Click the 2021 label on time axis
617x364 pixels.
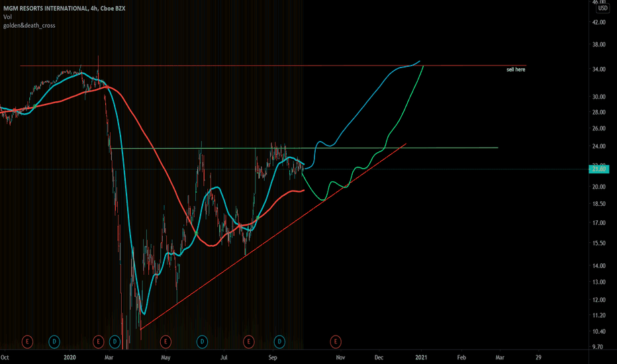click(x=421, y=357)
